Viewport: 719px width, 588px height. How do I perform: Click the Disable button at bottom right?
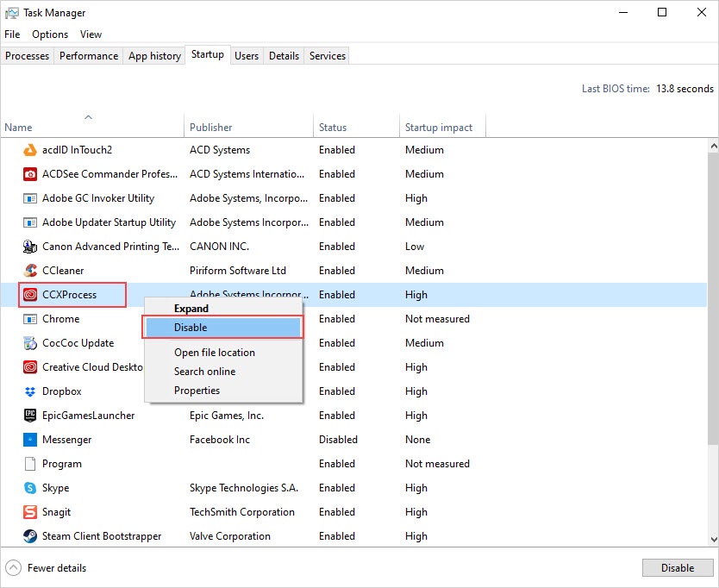[x=677, y=568]
